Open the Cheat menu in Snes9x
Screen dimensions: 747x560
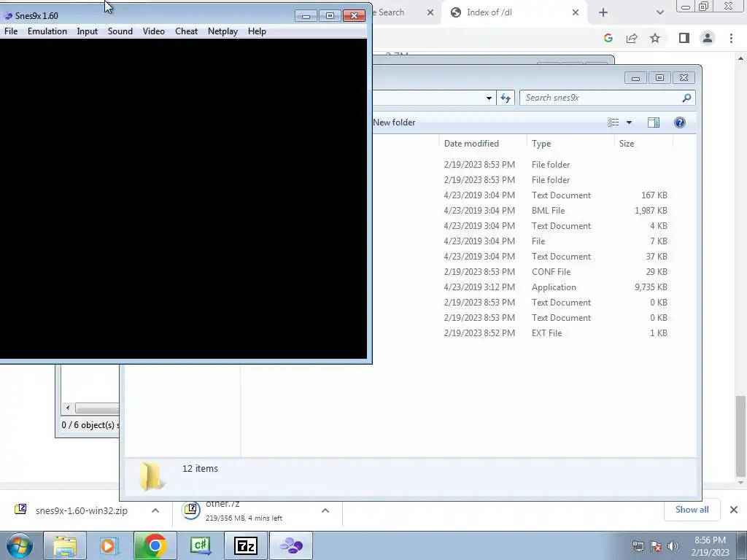point(186,31)
